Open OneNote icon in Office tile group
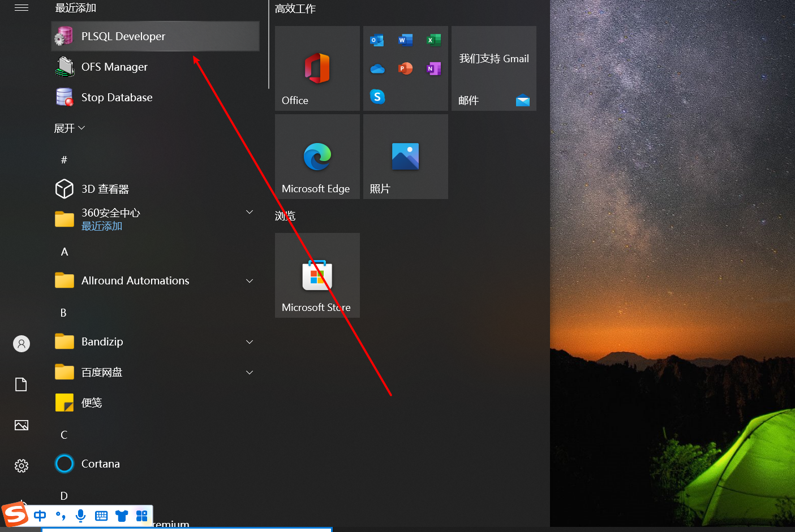 pyautogui.click(x=433, y=68)
